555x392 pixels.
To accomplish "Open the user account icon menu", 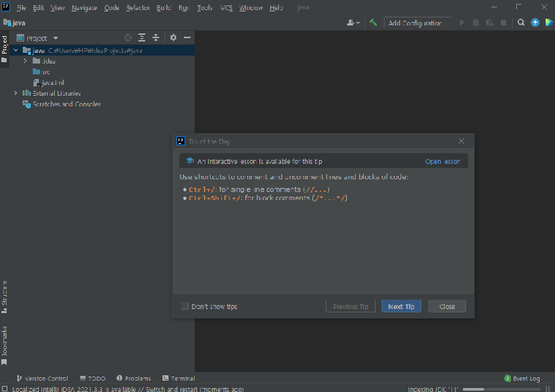I will click(x=353, y=23).
